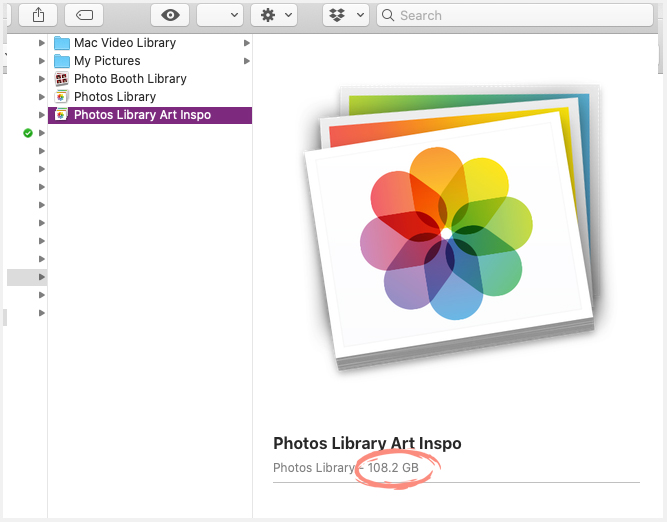Click the Quick Look eye button

click(170, 15)
